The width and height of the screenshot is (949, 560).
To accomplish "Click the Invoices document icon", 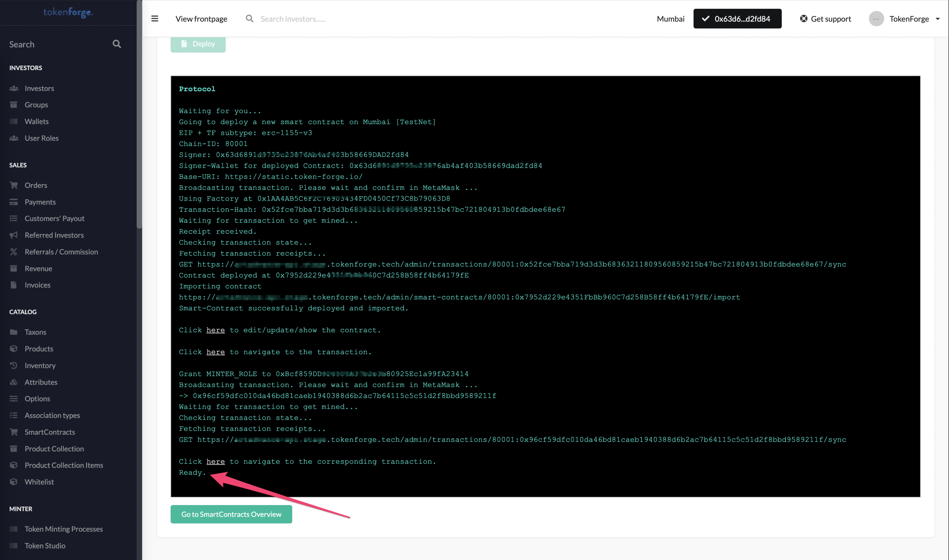I will [x=14, y=285].
